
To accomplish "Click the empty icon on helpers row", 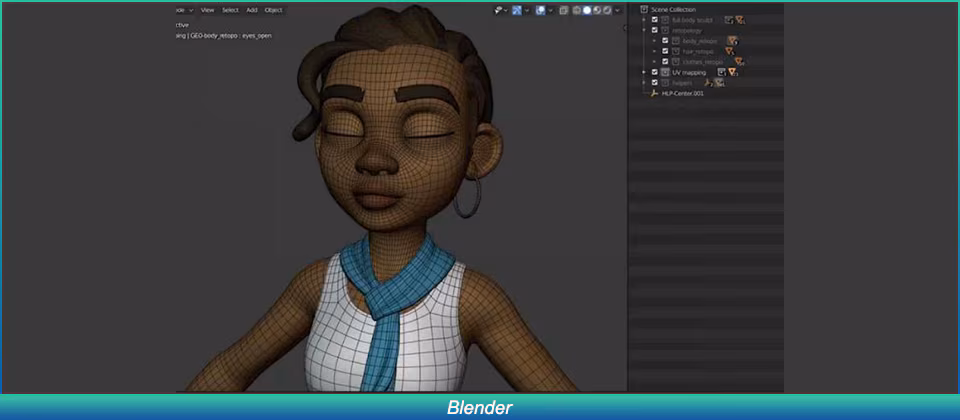I will point(708,83).
